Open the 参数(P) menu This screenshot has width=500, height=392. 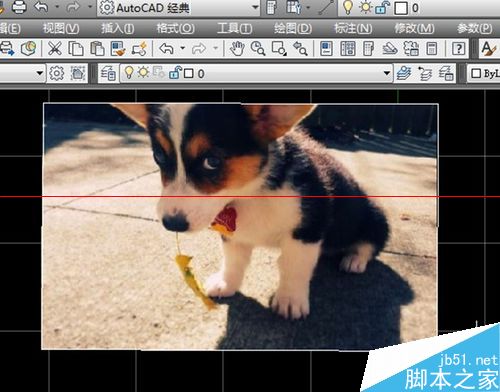click(475, 29)
